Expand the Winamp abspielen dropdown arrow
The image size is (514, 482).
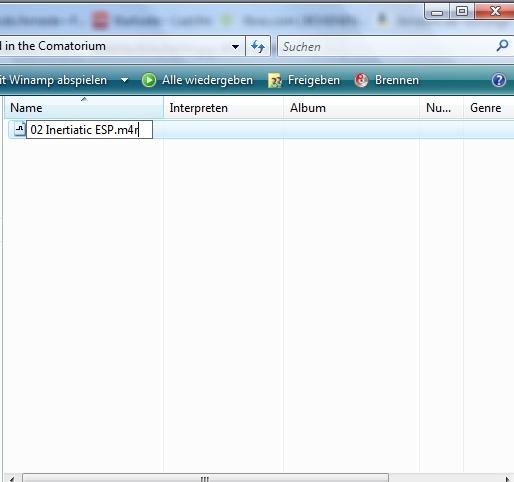click(x=124, y=80)
